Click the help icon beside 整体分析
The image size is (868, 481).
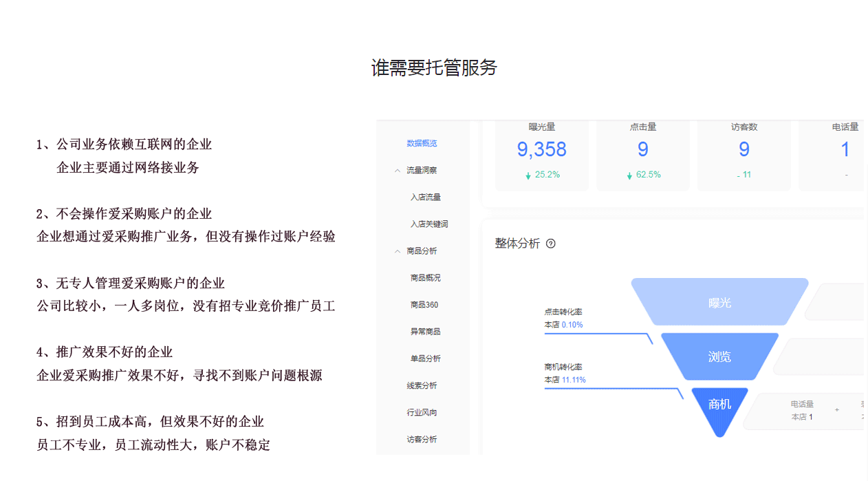(550, 244)
